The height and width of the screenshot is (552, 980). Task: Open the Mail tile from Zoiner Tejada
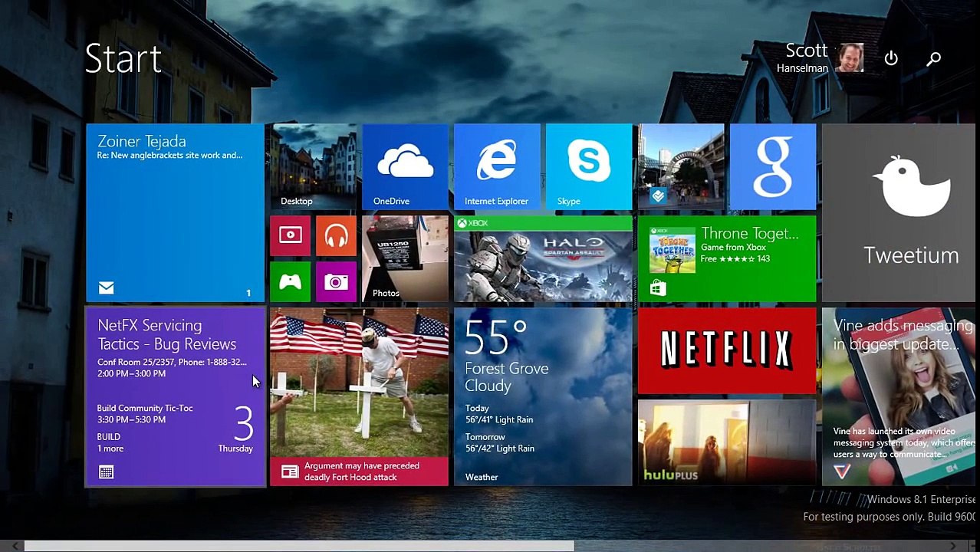coord(175,213)
